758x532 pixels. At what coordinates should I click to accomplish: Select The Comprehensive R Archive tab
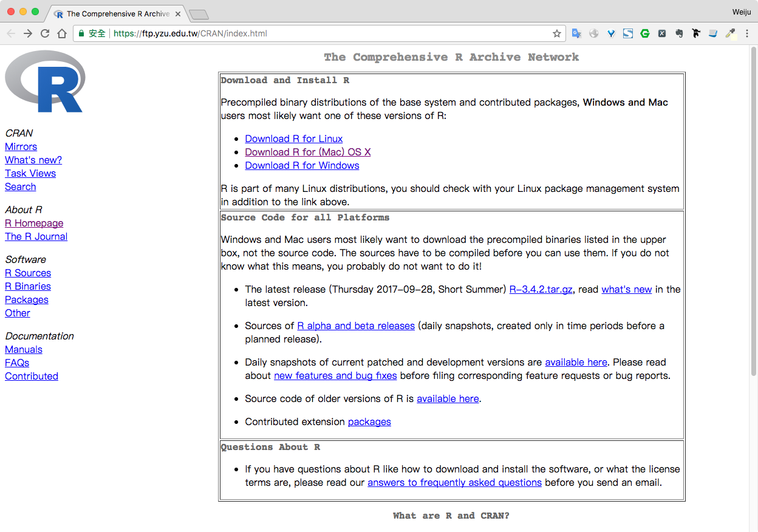115,13
